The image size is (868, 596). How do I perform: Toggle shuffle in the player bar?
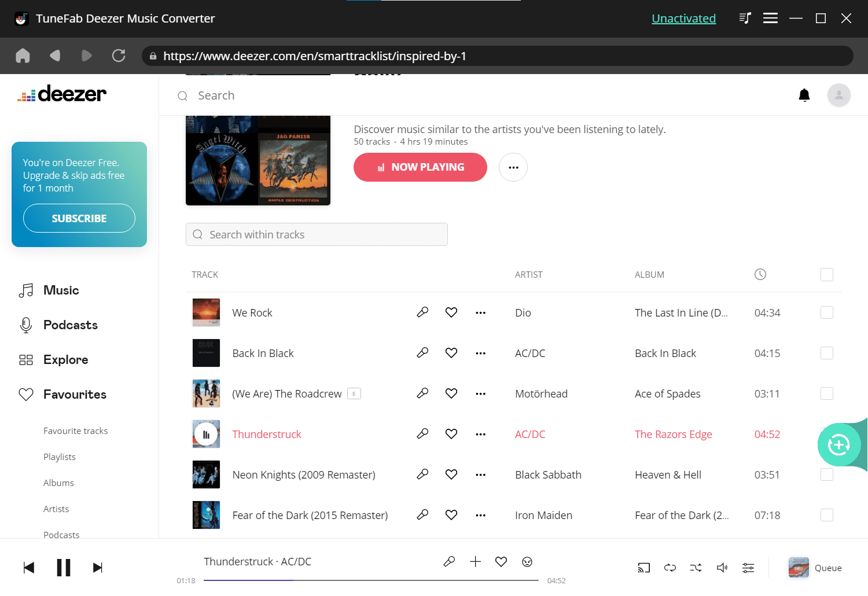[x=696, y=568]
